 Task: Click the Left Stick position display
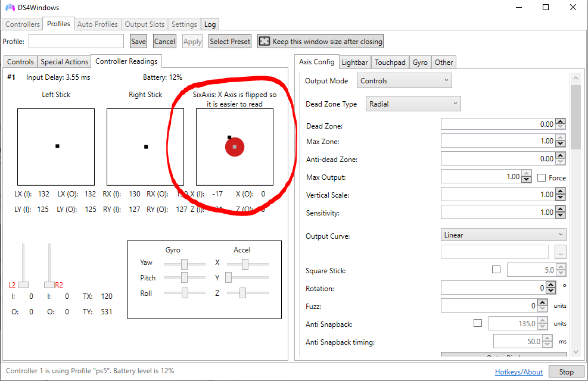[x=56, y=147]
